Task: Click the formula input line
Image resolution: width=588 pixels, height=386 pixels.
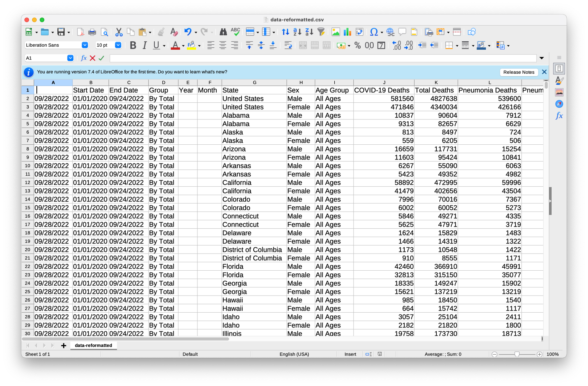Action: (x=323, y=58)
